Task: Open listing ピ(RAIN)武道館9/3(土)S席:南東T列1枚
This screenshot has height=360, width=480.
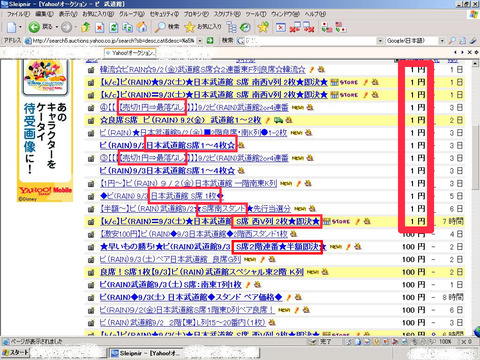Action: [x=171, y=285]
